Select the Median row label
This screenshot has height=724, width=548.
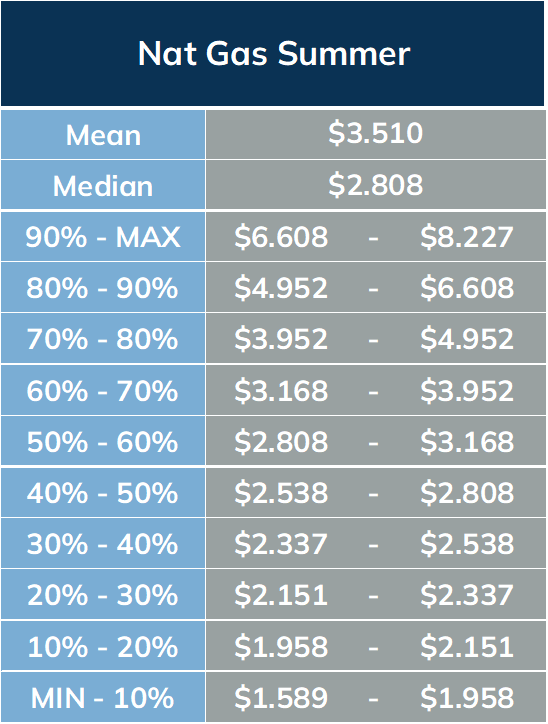103,186
